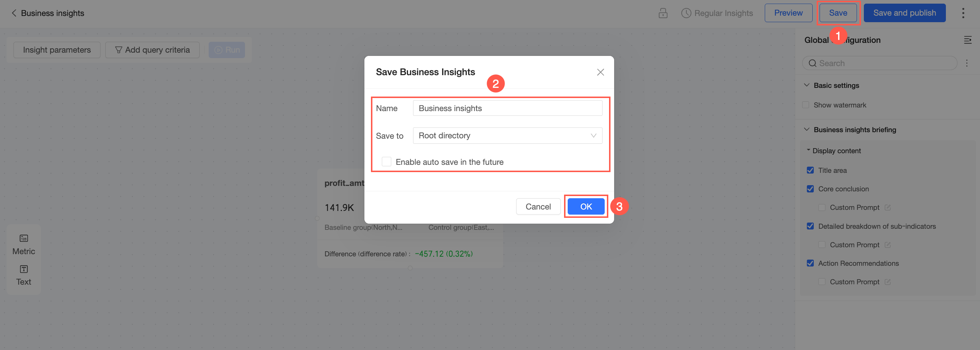Add a Metric card from sidebar
The width and height of the screenshot is (980, 350).
click(24, 244)
